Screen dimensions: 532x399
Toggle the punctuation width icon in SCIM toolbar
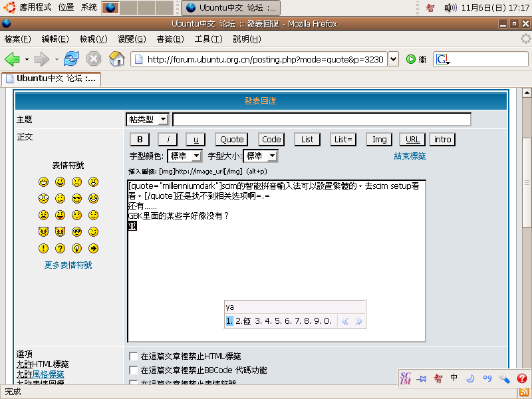[x=487, y=378]
